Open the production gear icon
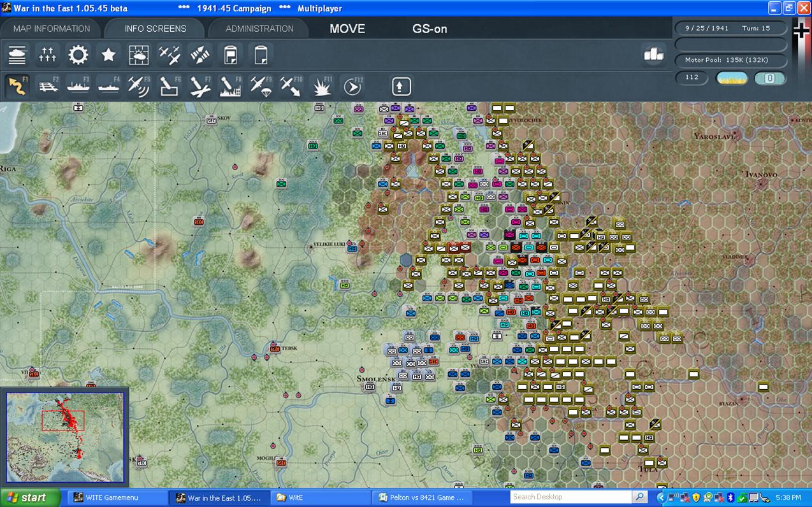 click(78, 55)
